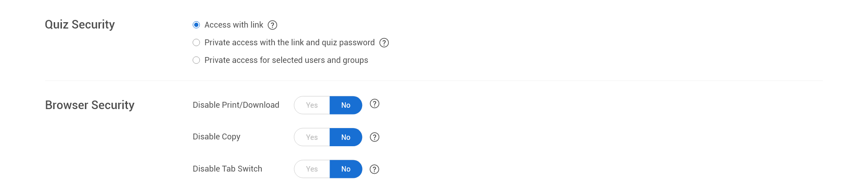Screen dimensions: 868x196
Task: Click the Private access for selected users label
Action: coord(286,60)
